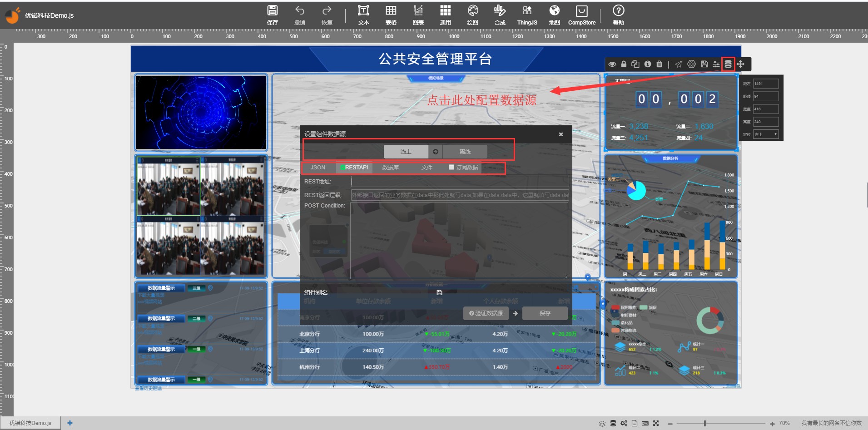This screenshot has width=868, height=430.
Task: Open component settings sliders icon
Action: tap(716, 64)
